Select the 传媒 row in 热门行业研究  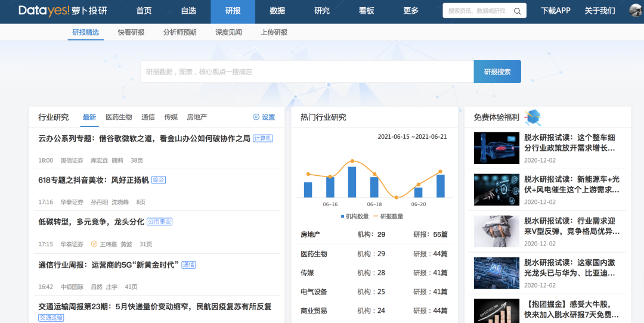point(374,273)
